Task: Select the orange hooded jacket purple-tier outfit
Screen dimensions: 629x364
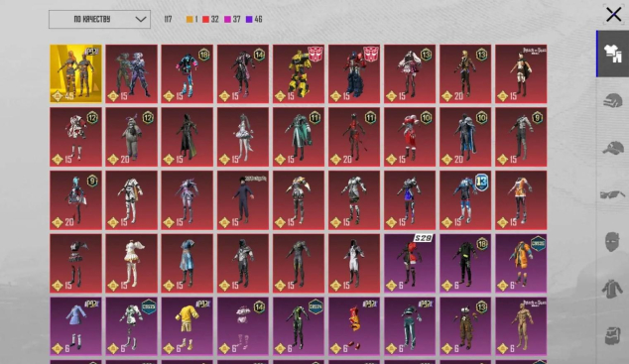Action: click(x=521, y=264)
